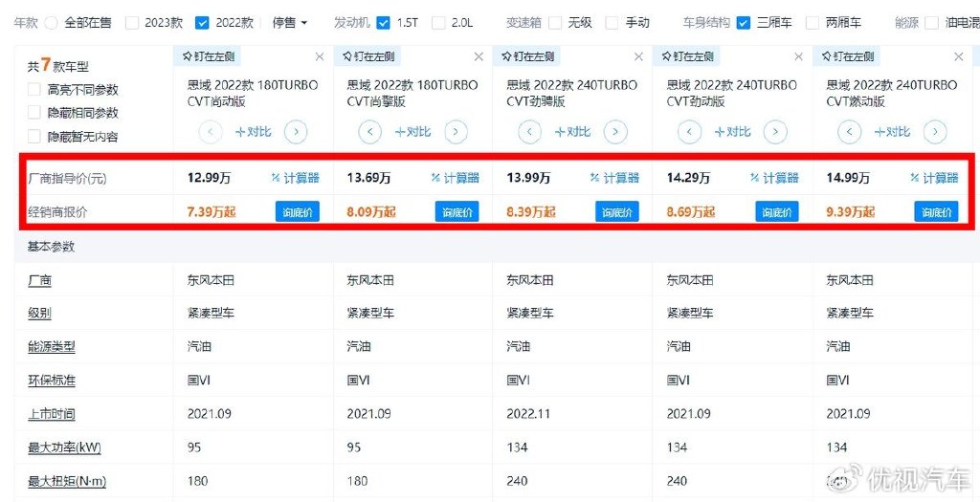Move 尚擎版 column left with previous arrow
This screenshot has width=980, height=502.
[x=370, y=132]
